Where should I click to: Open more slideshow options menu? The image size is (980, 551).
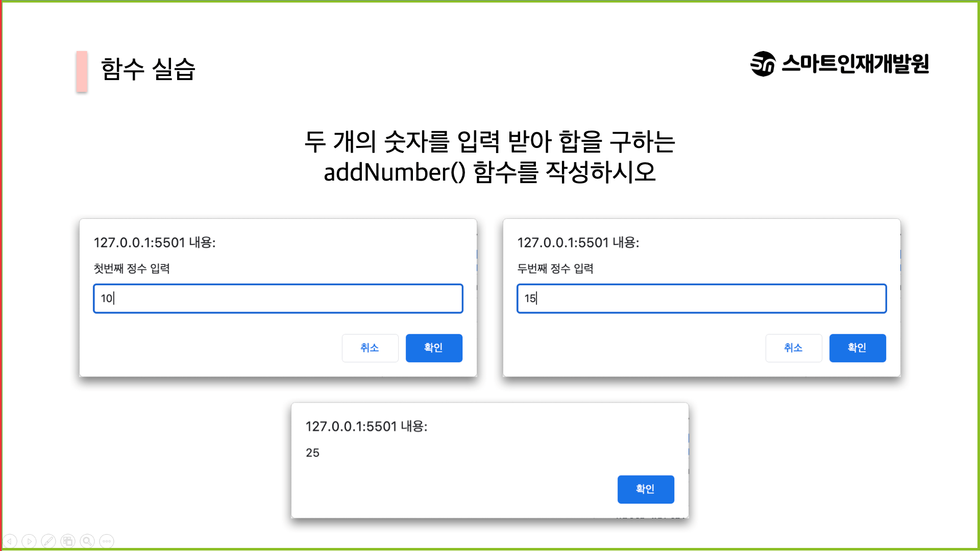coord(107,541)
